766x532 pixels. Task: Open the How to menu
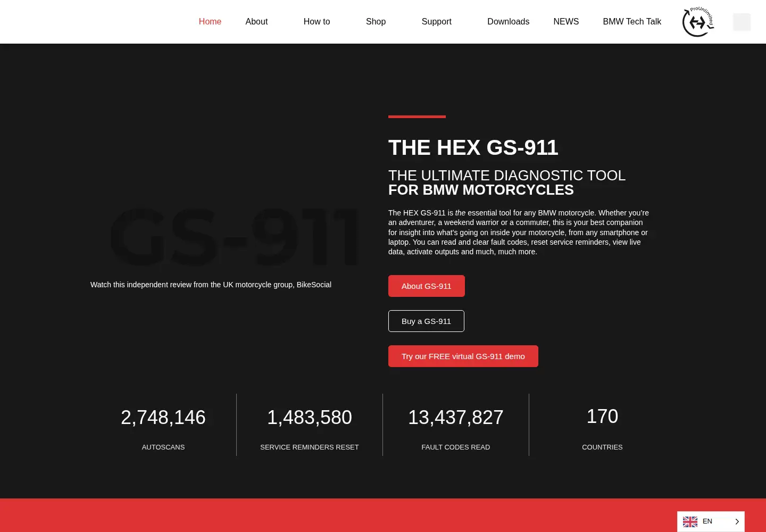[x=317, y=22]
